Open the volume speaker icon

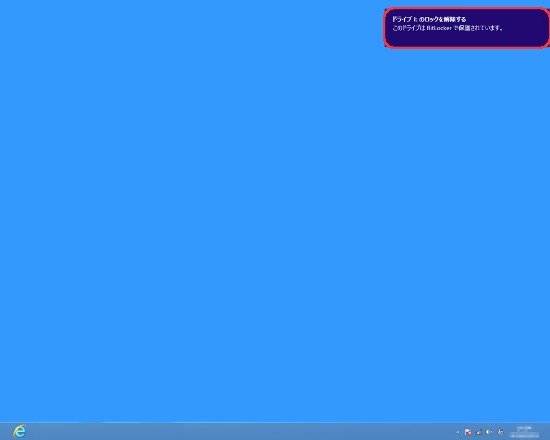click(x=489, y=432)
